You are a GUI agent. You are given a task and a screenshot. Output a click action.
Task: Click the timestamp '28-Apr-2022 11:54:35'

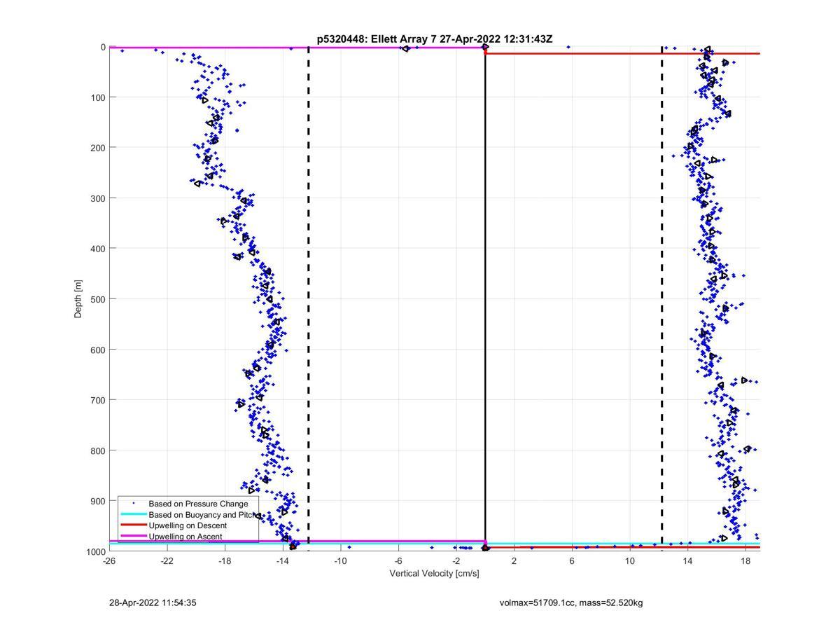(153, 602)
